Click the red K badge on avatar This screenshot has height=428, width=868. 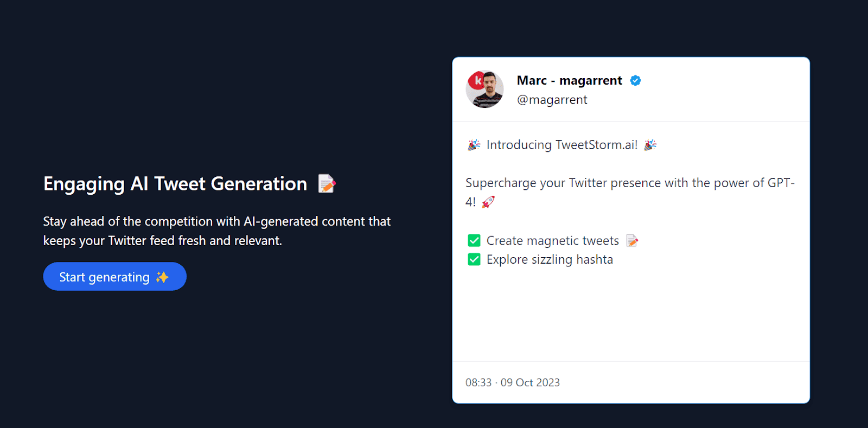[477, 80]
